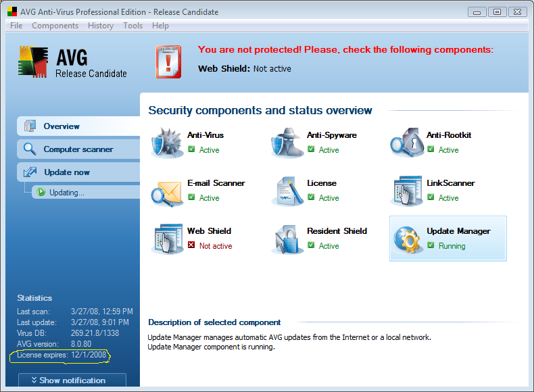
Task: Click the Statistics heading
Action: click(x=34, y=298)
